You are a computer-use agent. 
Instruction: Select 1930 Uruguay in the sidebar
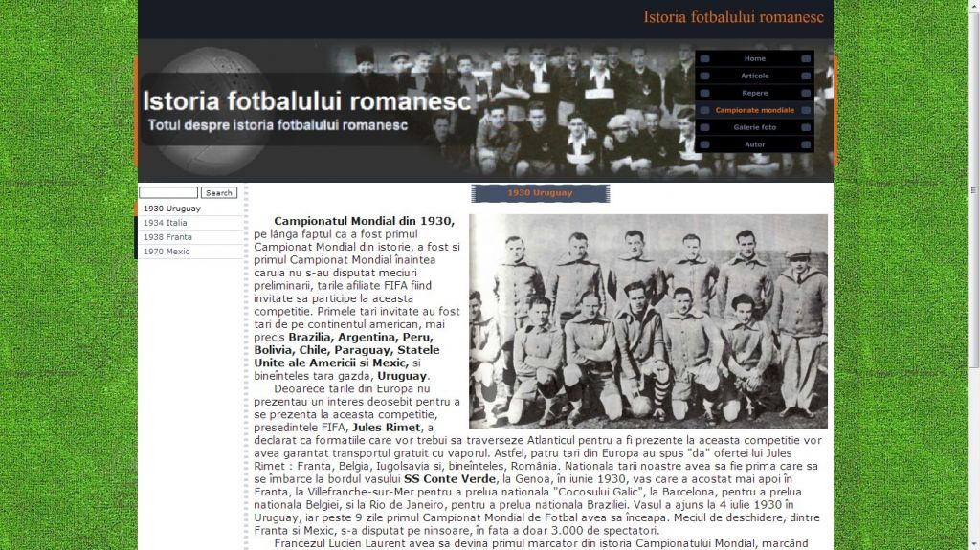(171, 209)
